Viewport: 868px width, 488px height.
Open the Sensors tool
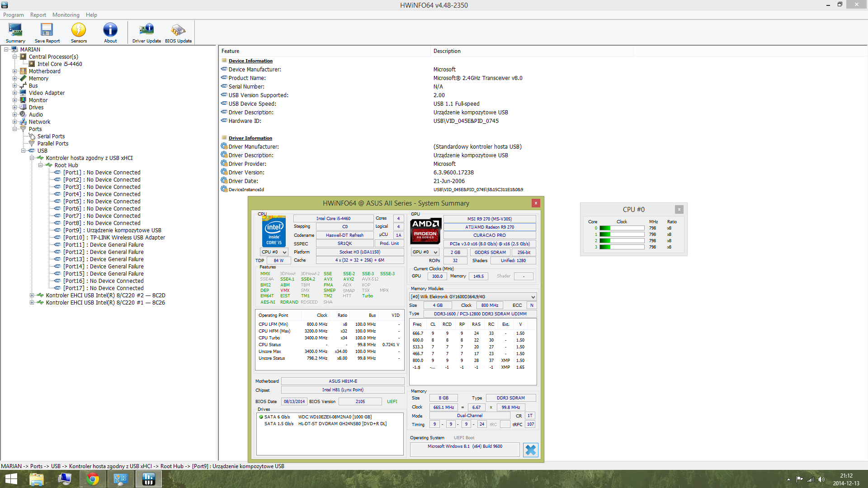pos(79,33)
